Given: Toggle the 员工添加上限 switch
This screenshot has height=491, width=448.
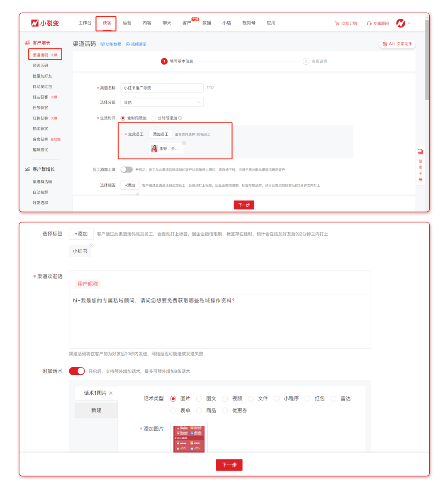Looking at the screenshot, I should tap(127, 170).
